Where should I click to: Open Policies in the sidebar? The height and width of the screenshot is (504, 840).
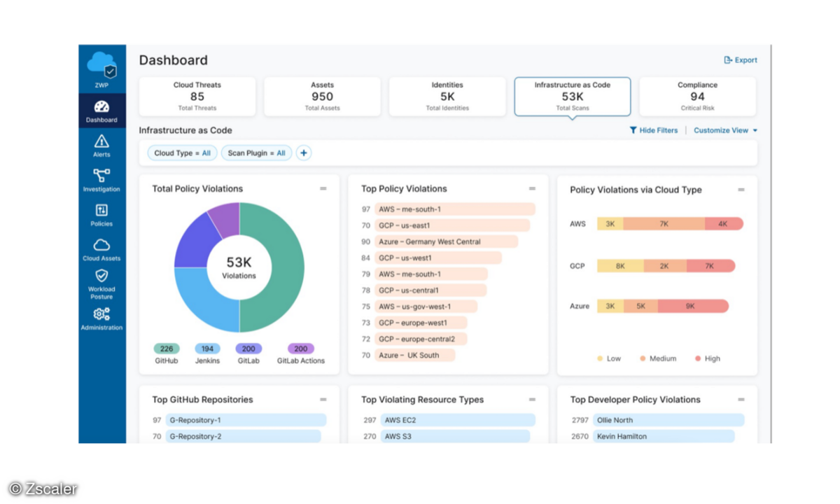(x=102, y=215)
